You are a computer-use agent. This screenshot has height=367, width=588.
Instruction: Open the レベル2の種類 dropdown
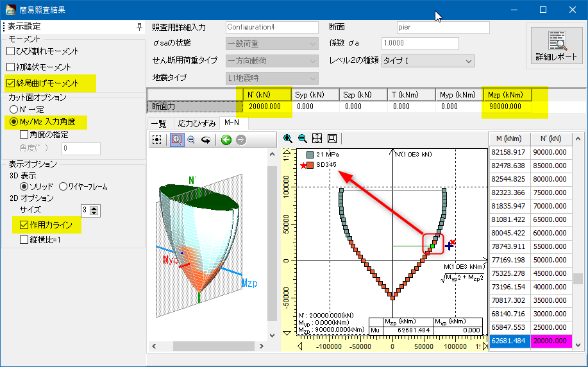(428, 61)
